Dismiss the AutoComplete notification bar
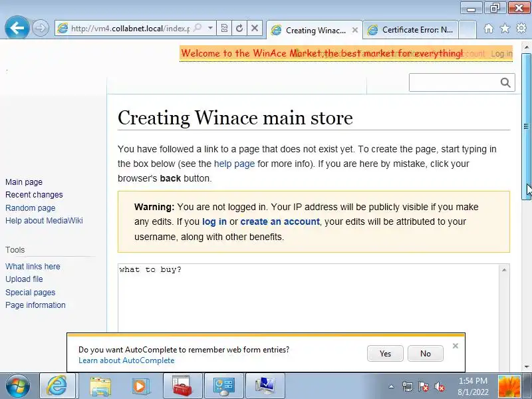This screenshot has width=532, height=399. tap(456, 346)
